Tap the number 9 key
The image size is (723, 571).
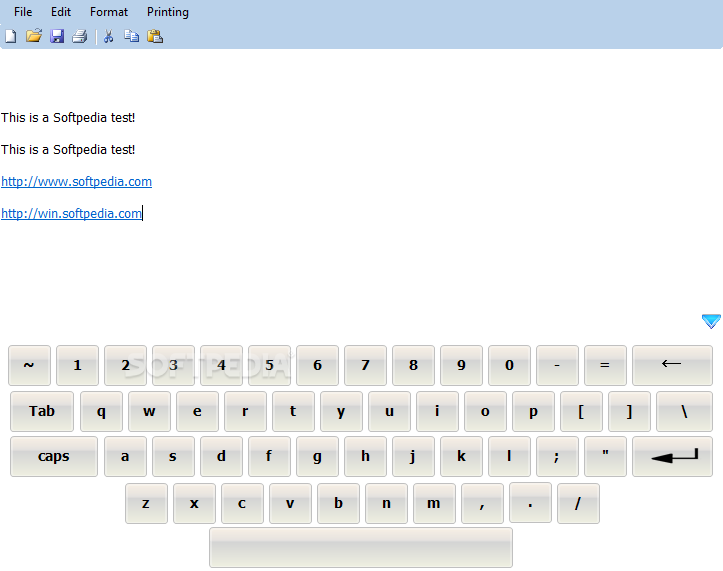click(462, 365)
